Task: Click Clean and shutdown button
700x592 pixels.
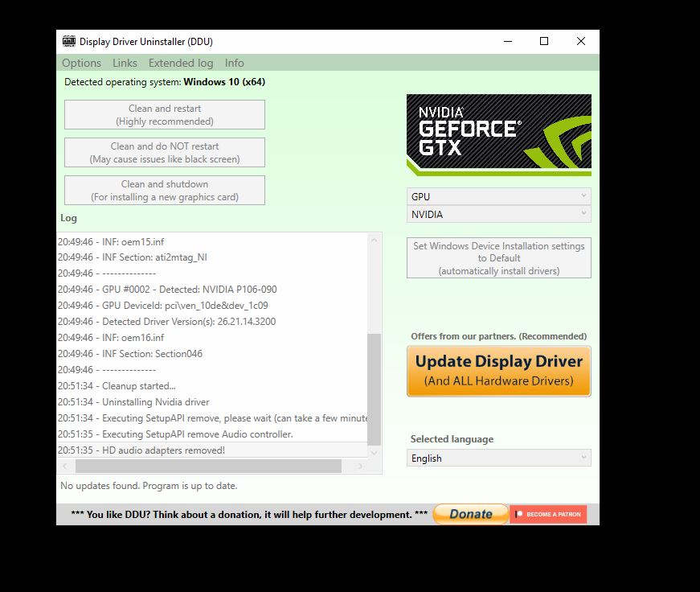Action: coord(165,191)
